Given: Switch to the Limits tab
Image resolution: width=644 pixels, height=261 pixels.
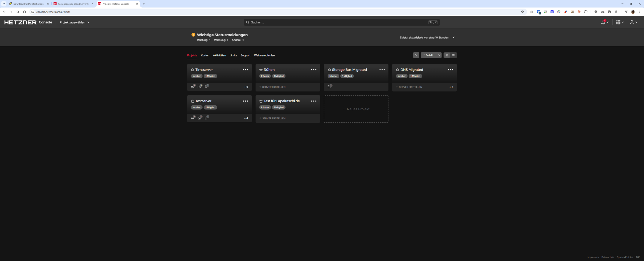Looking at the screenshot, I should click(x=233, y=55).
